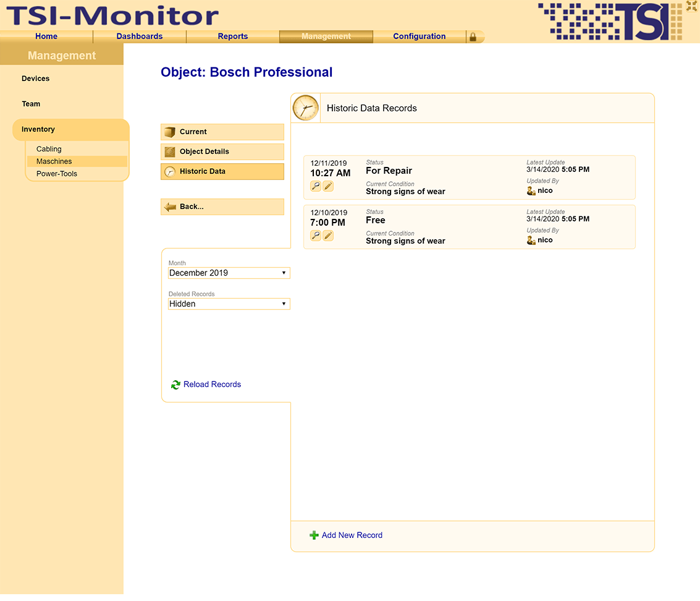This screenshot has height=601, width=700.
Task: Edit the 12/10/2019 record with pencil icon
Action: point(328,236)
